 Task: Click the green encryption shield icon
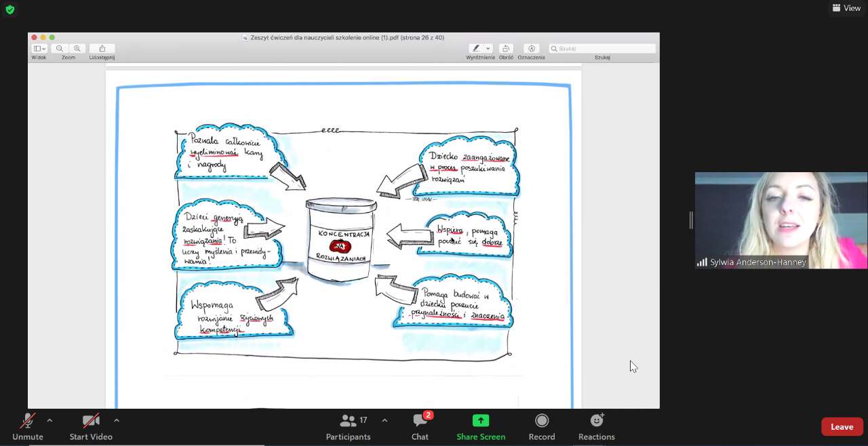(9, 9)
